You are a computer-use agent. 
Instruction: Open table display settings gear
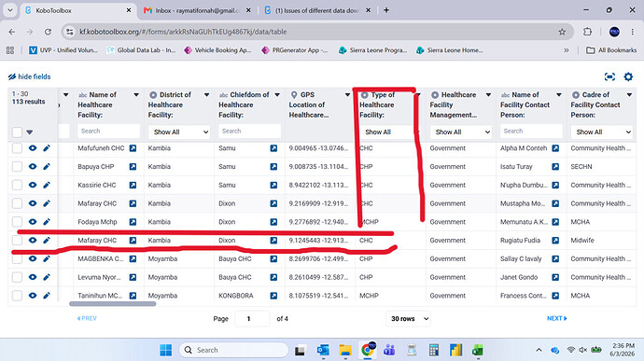628,76
